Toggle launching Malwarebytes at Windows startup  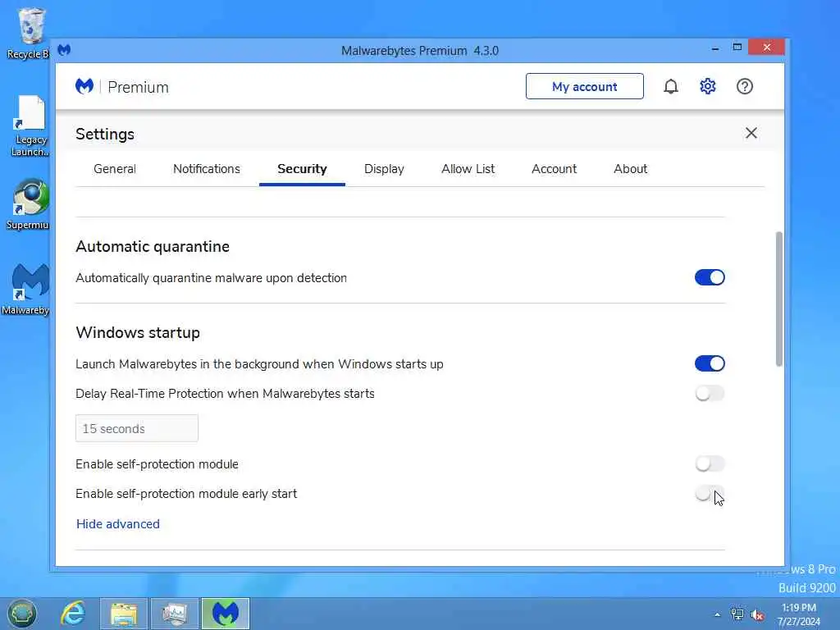pos(710,363)
